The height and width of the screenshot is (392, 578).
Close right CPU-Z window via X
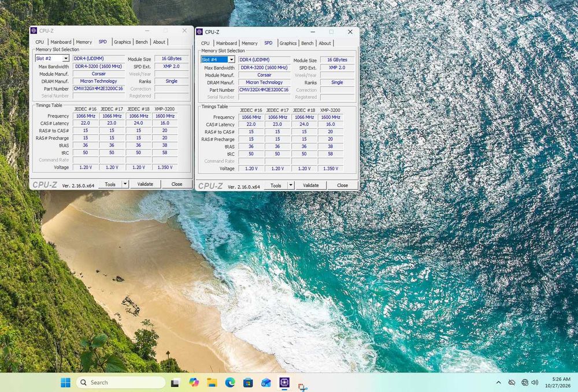click(350, 32)
